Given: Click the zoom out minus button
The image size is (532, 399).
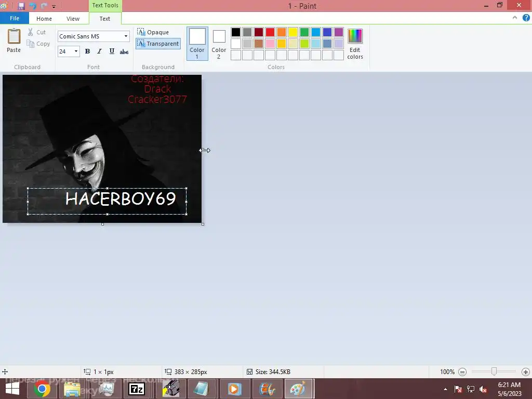Looking at the screenshot, I should [462, 372].
